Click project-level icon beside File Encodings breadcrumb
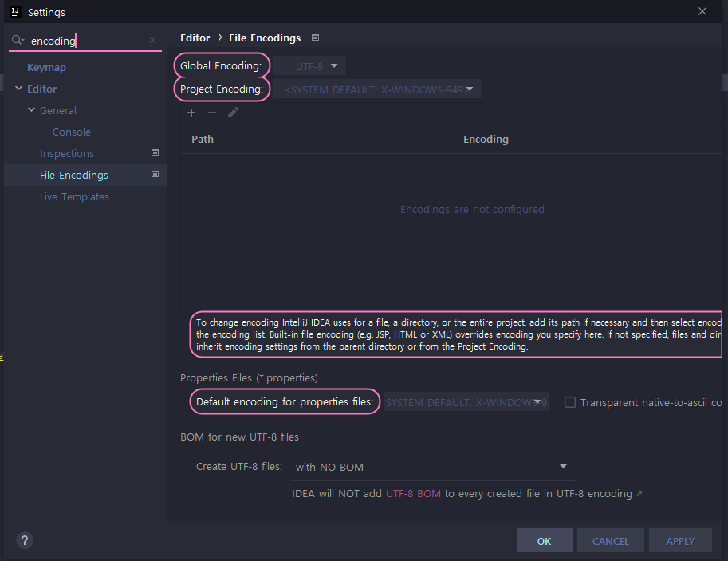 tap(315, 38)
